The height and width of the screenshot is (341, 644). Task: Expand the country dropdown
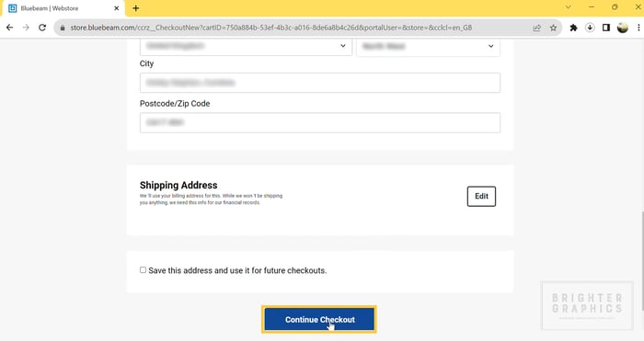point(246,46)
